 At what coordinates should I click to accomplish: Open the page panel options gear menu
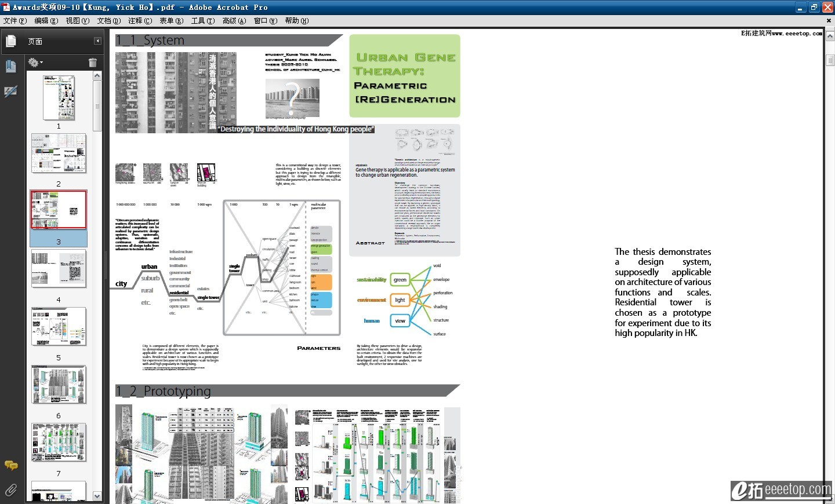(x=35, y=63)
